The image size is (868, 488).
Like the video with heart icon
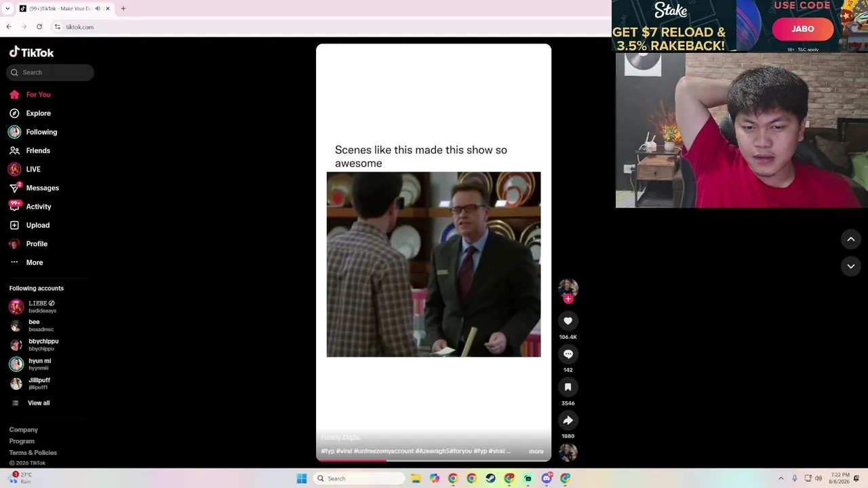point(568,321)
